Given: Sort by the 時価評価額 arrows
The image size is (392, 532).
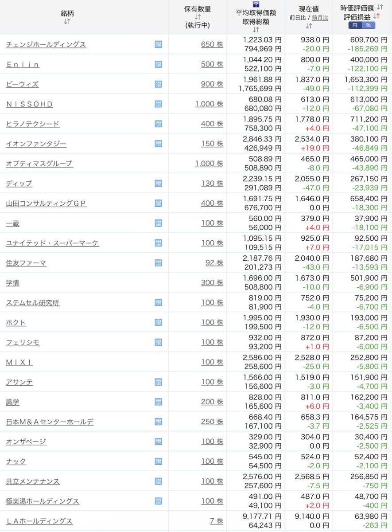Looking at the screenshot, I should [380, 8].
